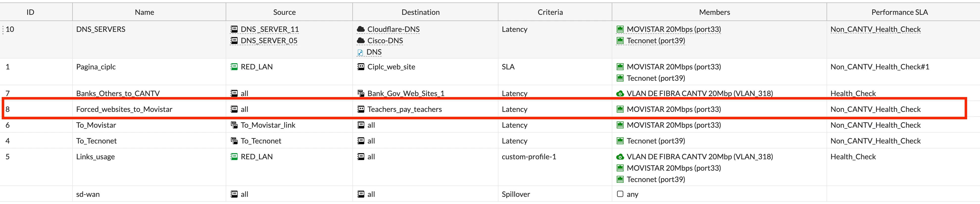Click the green RED_LAN icon in Pagina_ciplc row
Viewport: 980px width, 204px height.
click(234, 67)
